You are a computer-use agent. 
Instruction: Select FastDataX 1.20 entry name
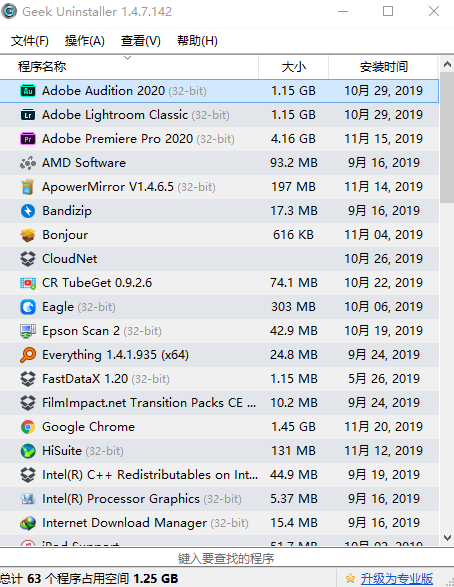(x=85, y=378)
